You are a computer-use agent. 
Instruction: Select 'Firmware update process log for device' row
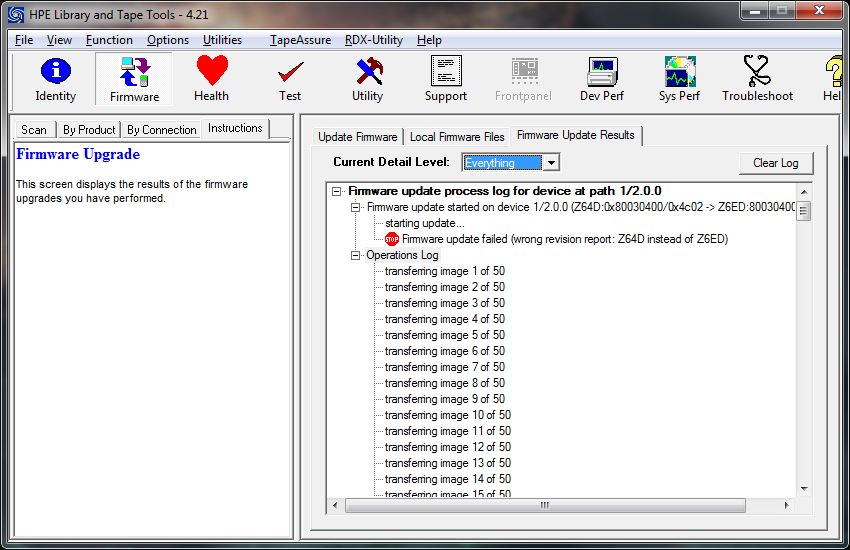[x=505, y=191]
